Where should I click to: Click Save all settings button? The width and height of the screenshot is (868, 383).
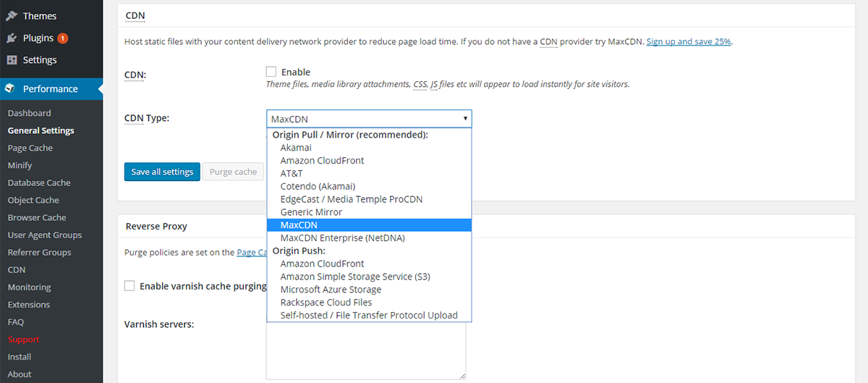(162, 172)
